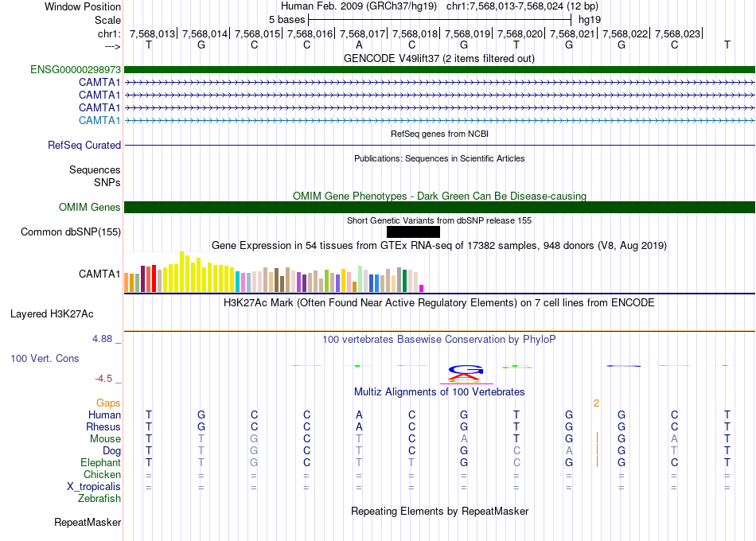Click the 5 bases scale bar

point(440,20)
